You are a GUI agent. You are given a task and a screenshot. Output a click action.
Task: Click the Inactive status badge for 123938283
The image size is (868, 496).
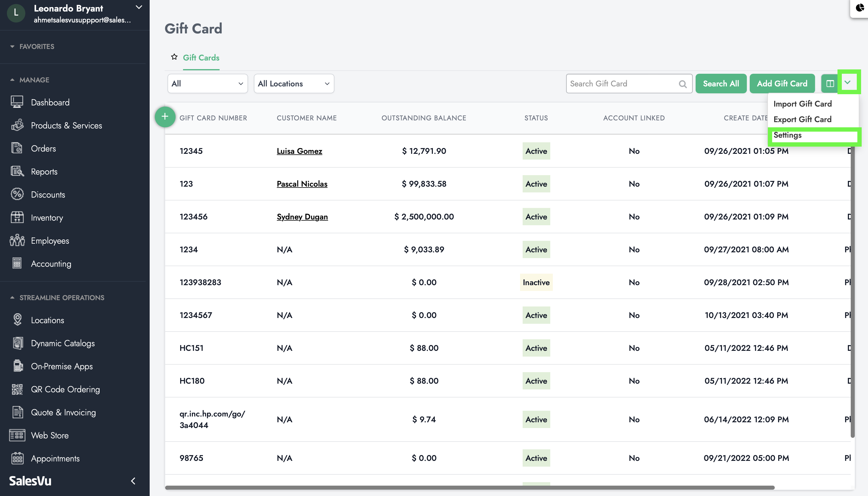point(536,282)
